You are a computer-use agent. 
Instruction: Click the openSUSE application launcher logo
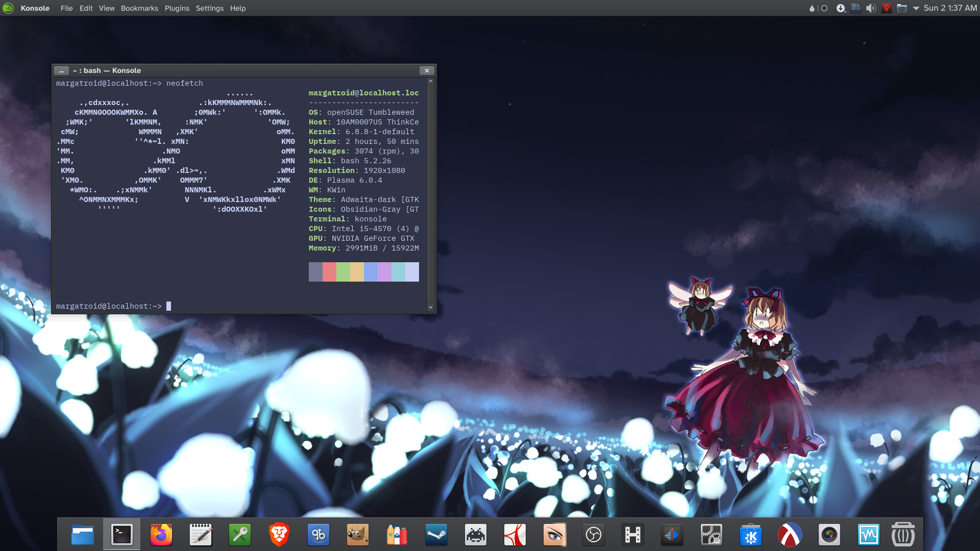click(x=8, y=8)
